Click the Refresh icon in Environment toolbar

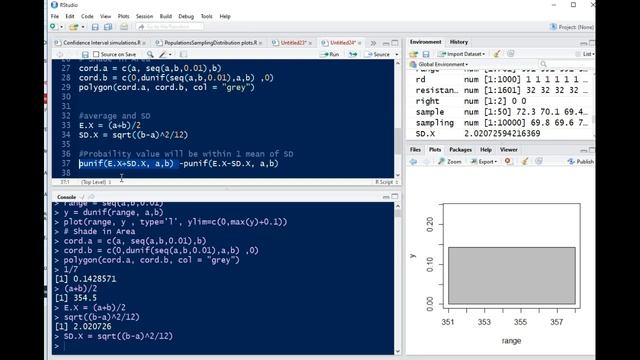(x=511, y=54)
